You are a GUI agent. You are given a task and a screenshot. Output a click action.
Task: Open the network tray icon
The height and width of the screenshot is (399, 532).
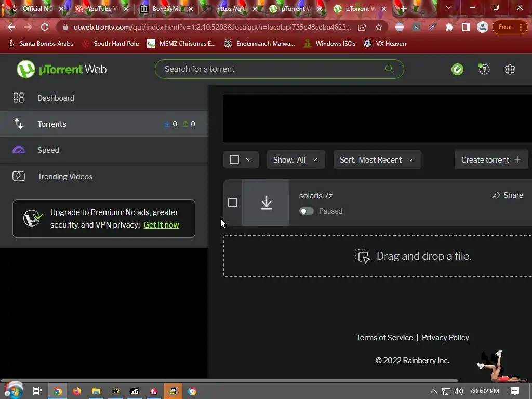446,391
